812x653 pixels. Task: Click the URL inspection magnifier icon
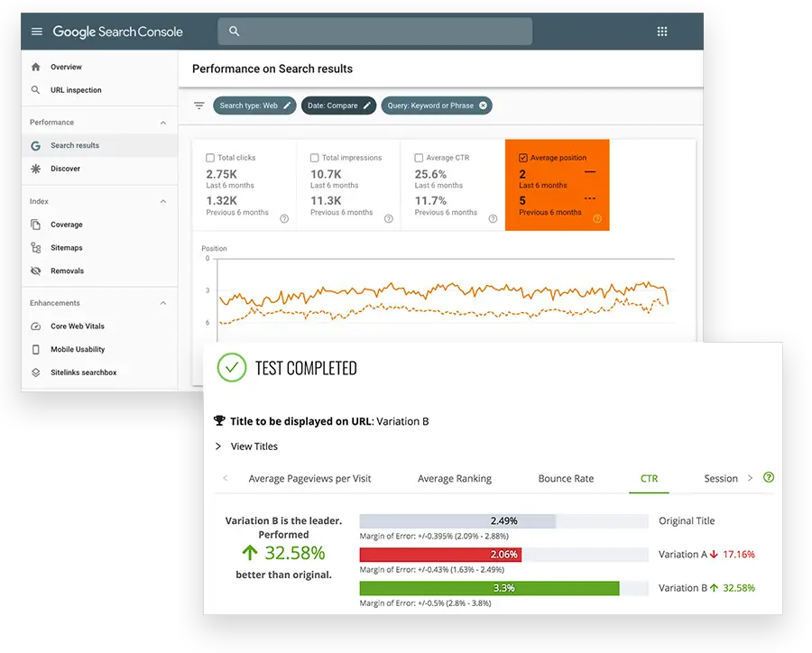pos(36,90)
